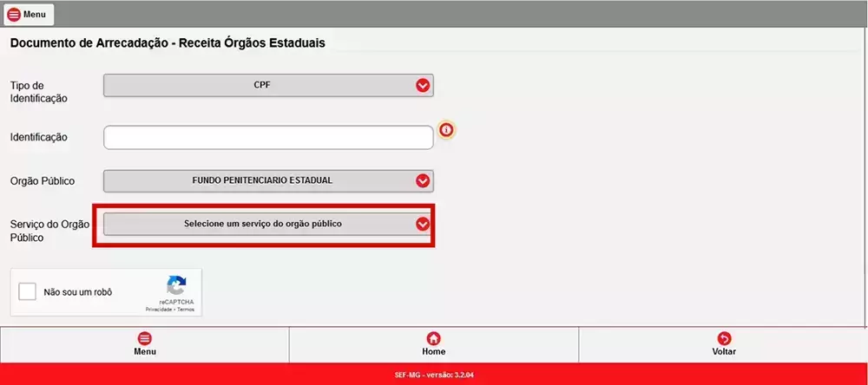Open the reCAPTCHA Termos link
868x385 pixels.
pyautogui.click(x=186, y=309)
